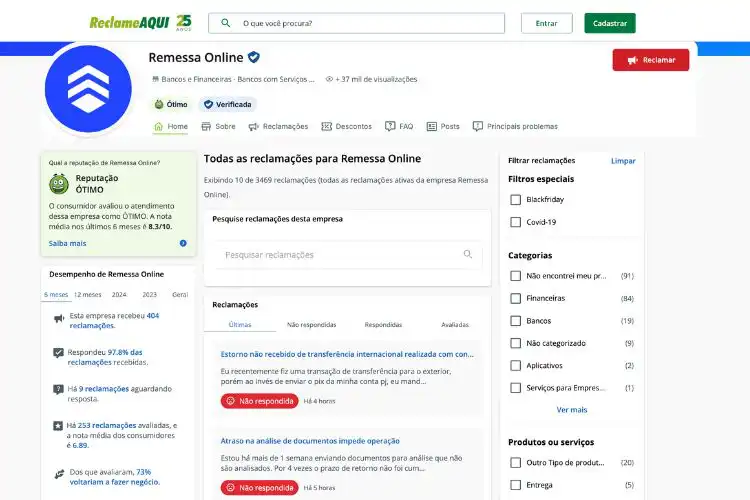Click the eye icon next to views count
Screen dimensions: 750x500
tap(329, 79)
